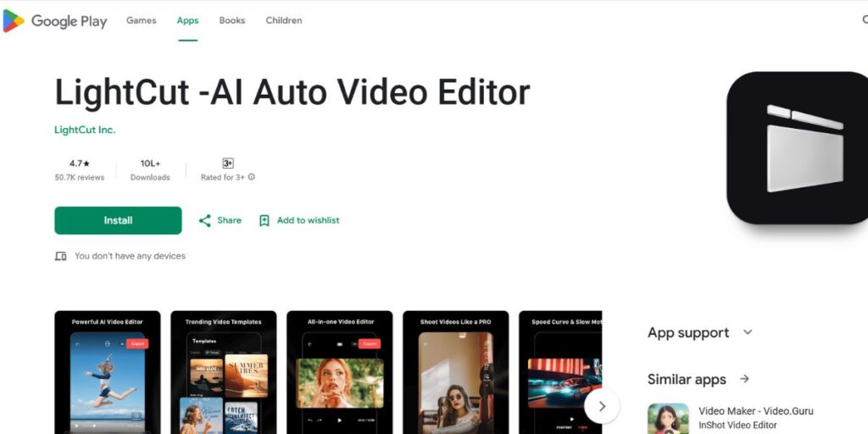Open the All-in-one Video Editor screenshot

(339, 372)
